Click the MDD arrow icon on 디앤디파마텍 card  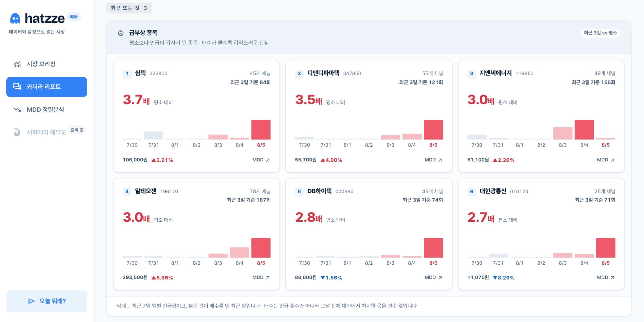440,160
